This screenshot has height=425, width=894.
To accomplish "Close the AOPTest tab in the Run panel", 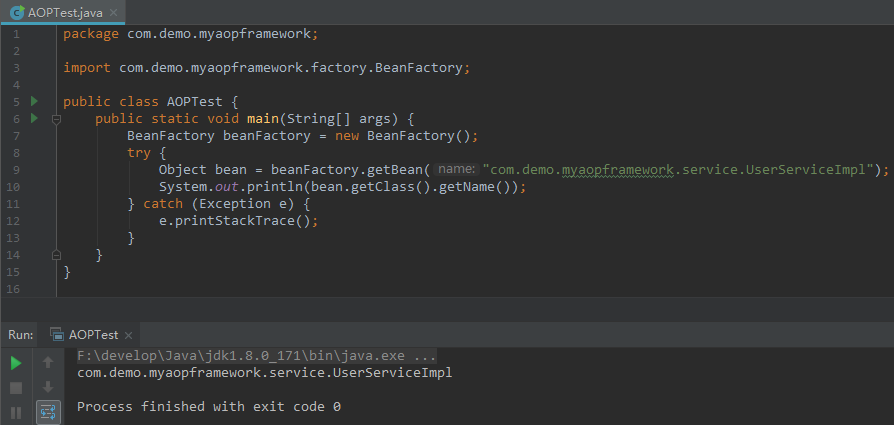I will pyautogui.click(x=128, y=335).
